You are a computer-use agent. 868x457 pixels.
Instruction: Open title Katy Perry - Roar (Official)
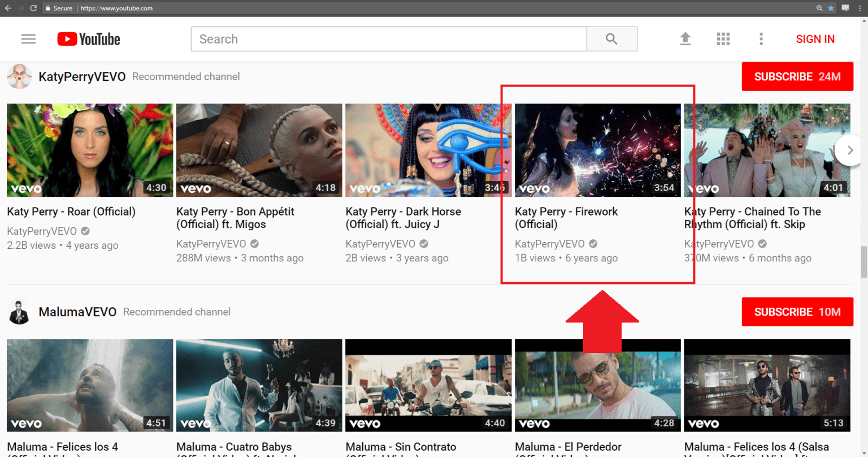71,212
